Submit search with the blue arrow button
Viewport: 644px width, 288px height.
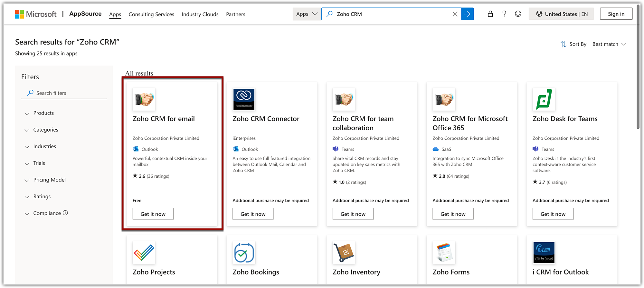467,14
